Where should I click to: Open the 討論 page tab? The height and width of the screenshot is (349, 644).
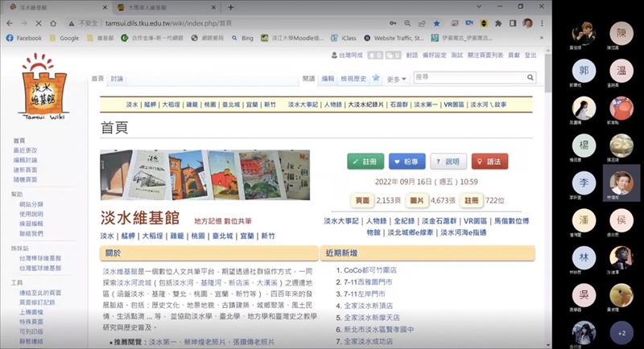click(x=117, y=79)
